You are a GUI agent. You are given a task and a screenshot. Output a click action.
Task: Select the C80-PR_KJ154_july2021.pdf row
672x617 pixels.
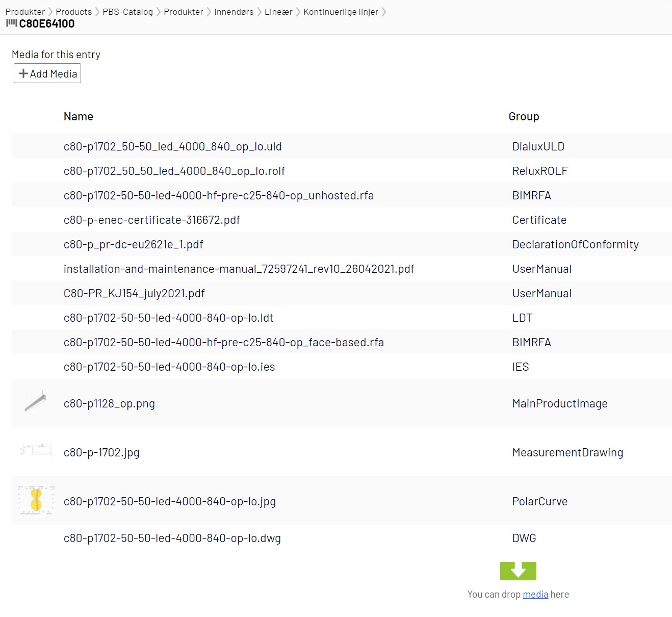(134, 293)
